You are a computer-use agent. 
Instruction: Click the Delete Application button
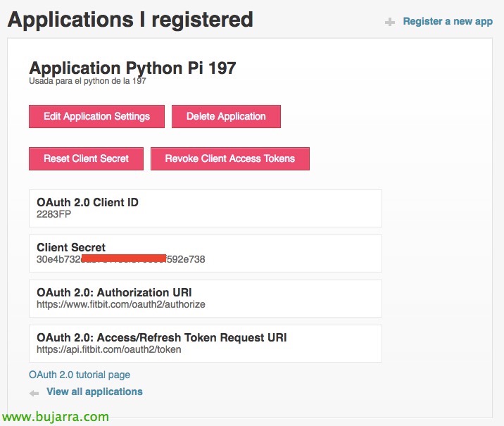coord(226,116)
